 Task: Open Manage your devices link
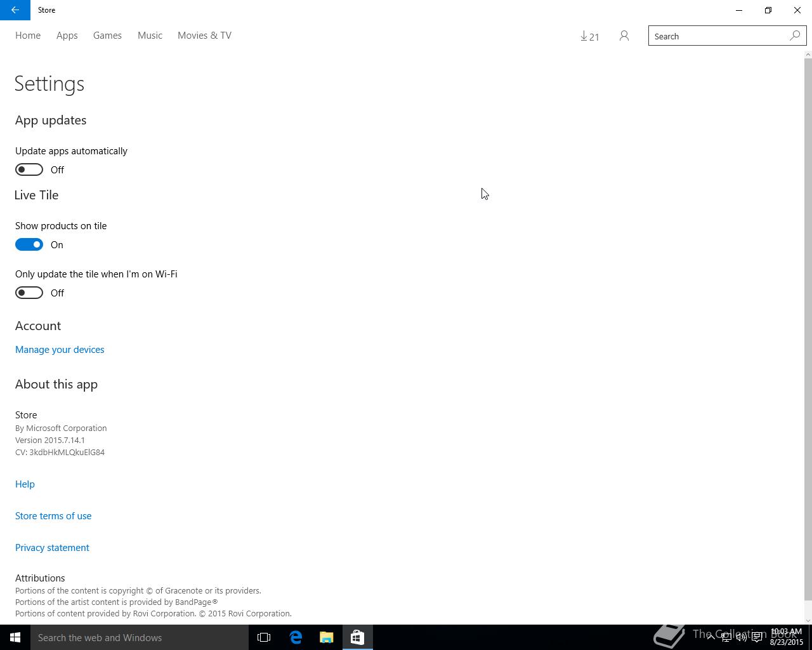60,350
